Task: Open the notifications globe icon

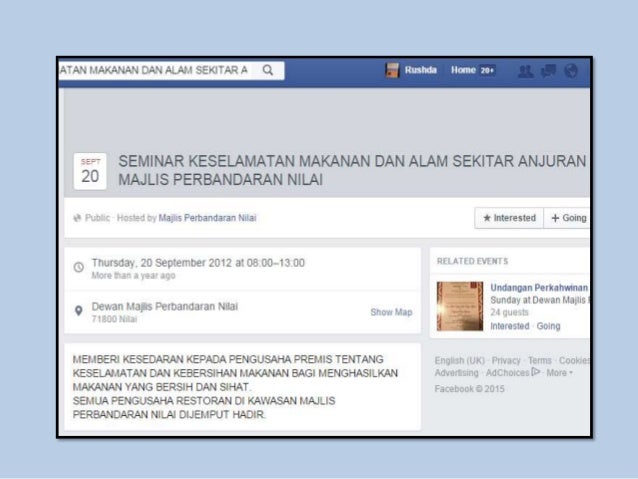Action: pos(571,71)
